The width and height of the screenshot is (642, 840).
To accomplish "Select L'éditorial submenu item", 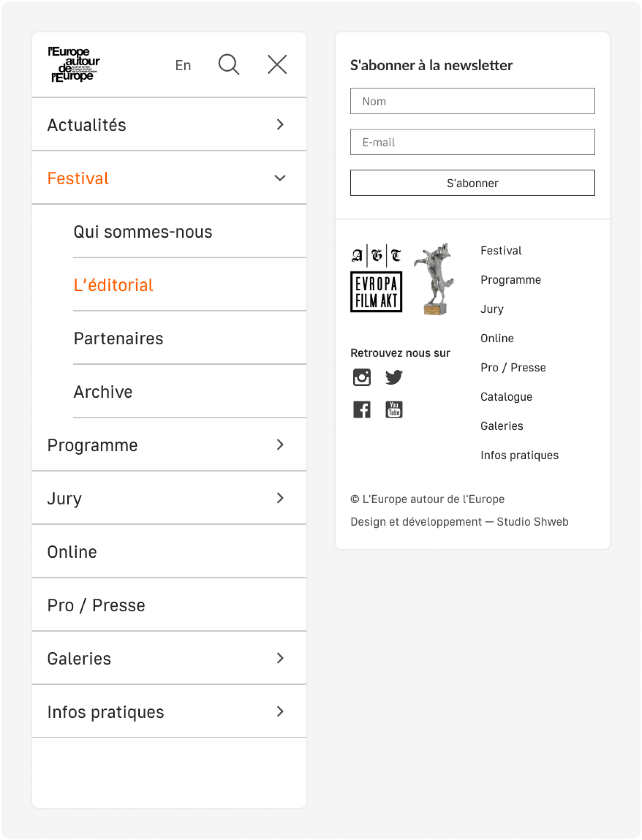I will coord(113,285).
